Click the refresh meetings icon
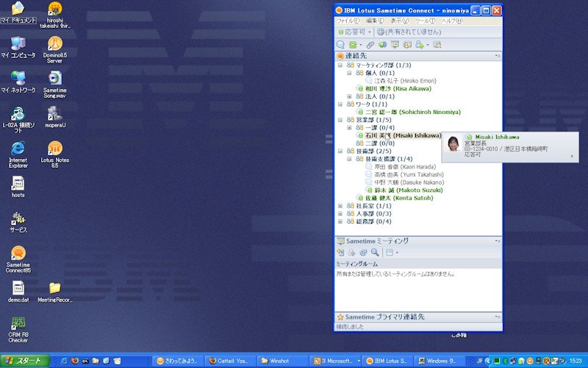This screenshot has width=588, height=368. tap(363, 252)
